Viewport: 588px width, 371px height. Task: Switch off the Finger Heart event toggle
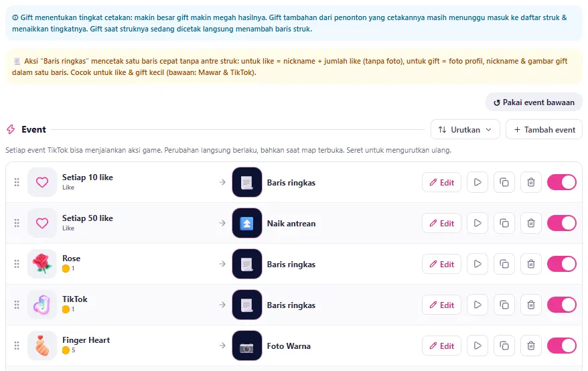tap(562, 346)
